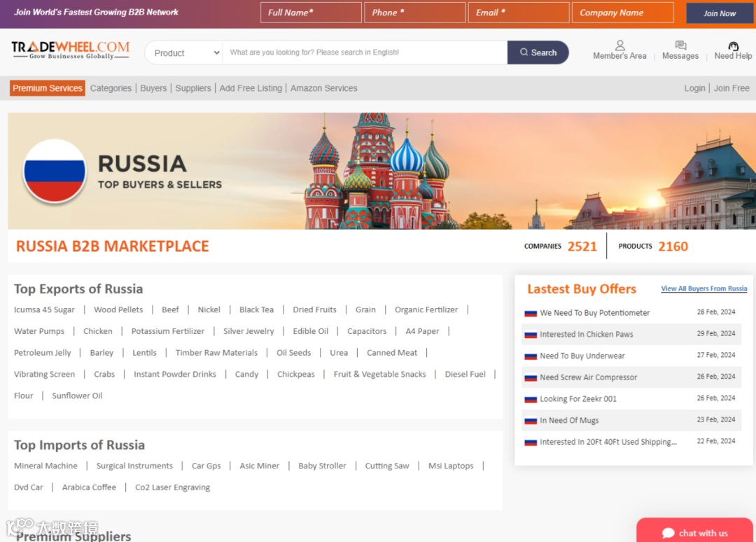The height and width of the screenshot is (542, 756).
Task: Click the TradeWheel.com logo
Action: point(71,50)
